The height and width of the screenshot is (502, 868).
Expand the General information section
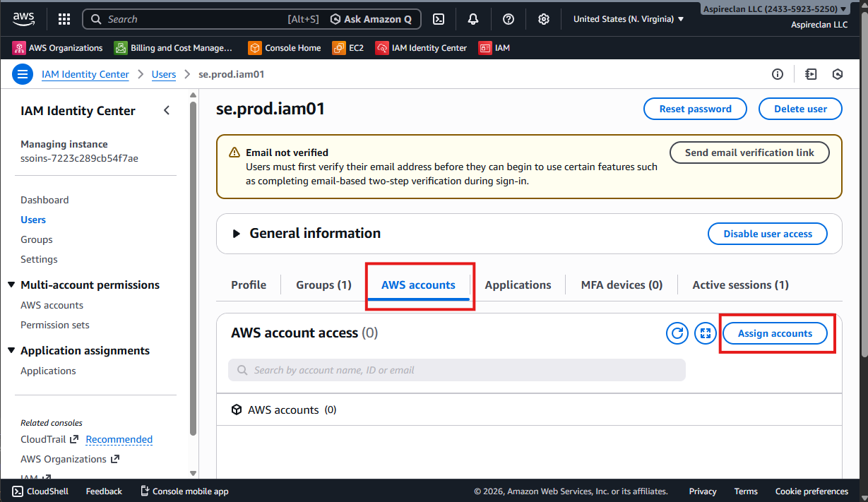click(236, 234)
